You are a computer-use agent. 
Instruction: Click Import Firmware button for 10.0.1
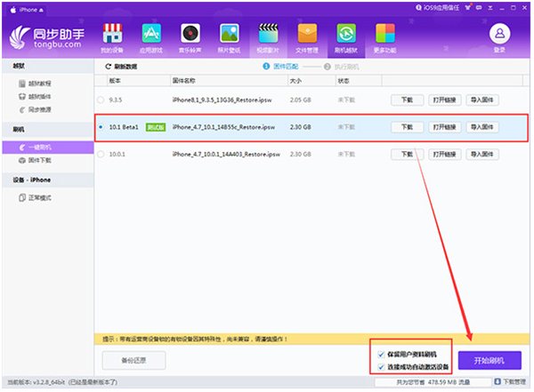click(x=481, y=154)
